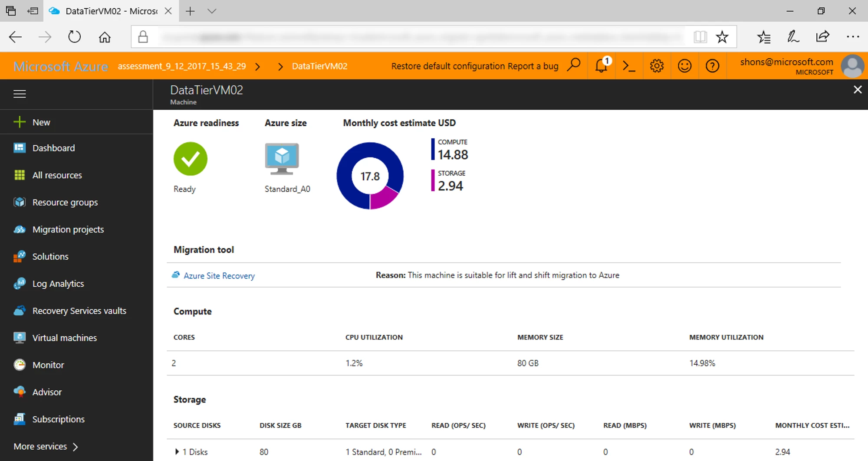Open the Azure Site Recovery link

(x=219, y=275)
